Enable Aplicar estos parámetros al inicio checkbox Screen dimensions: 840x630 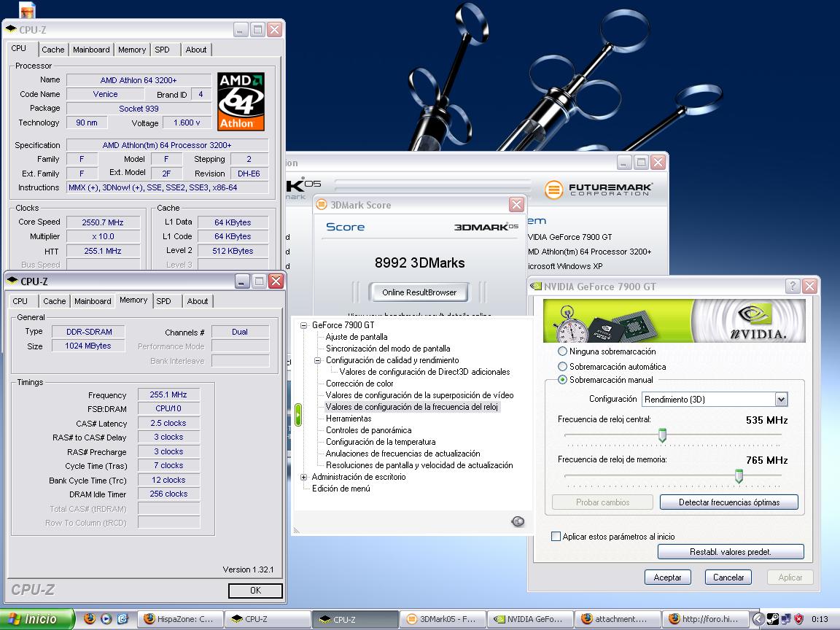pyautogui.click(x=556, y=537)
